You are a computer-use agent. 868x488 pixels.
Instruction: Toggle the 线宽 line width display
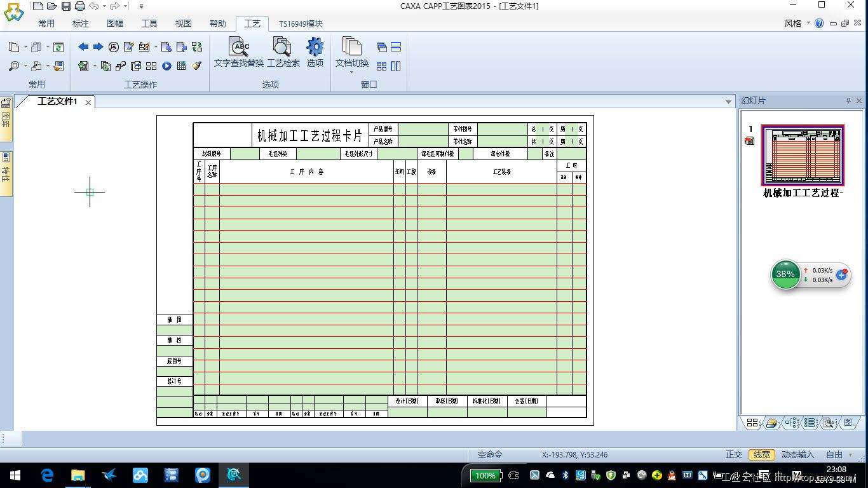pos(761,454)
